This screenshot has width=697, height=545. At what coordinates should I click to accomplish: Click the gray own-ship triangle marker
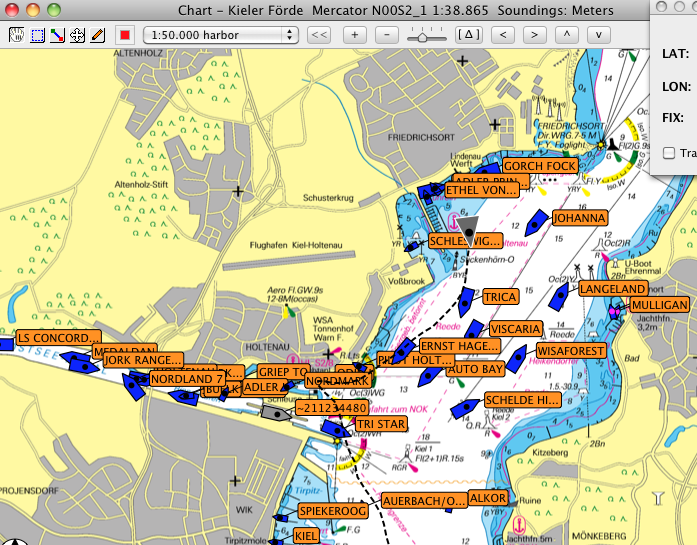click(469, 228)
